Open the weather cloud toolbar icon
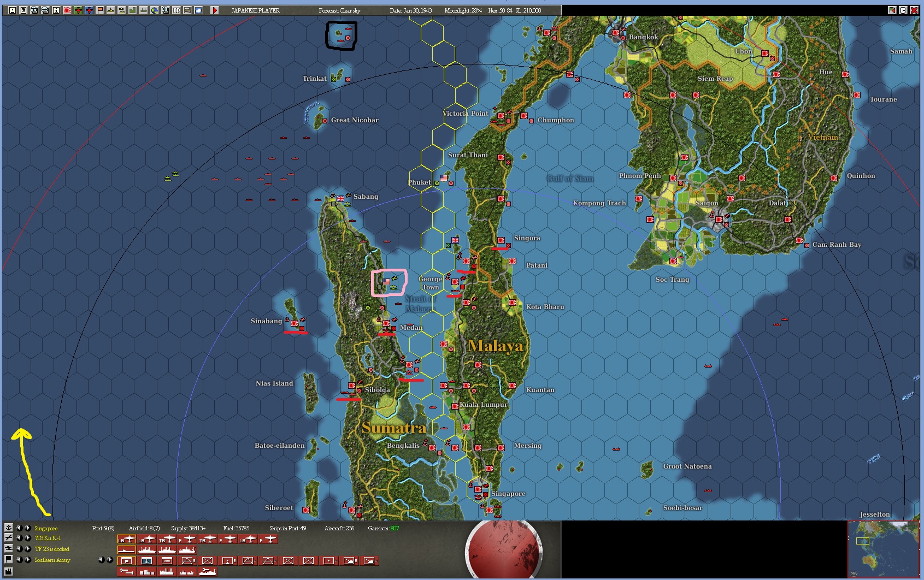The width and height of the screenshot is (924, 580). pyautogui.click(x=198, y=10)
